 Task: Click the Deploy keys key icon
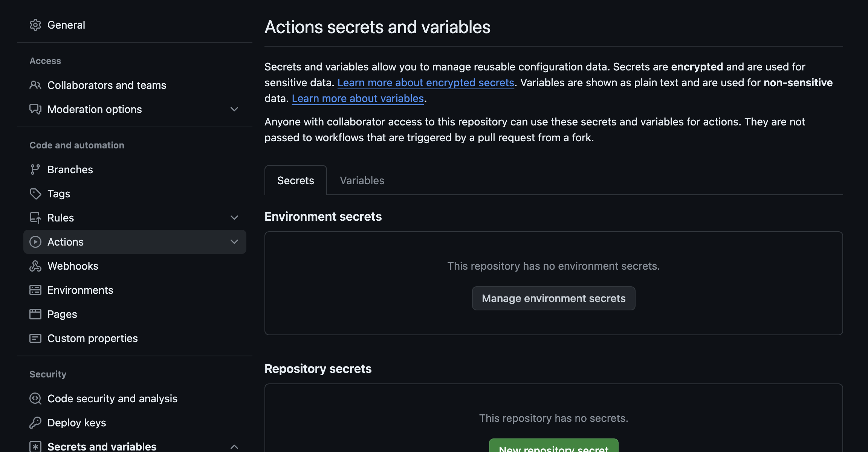pos(35,423)
